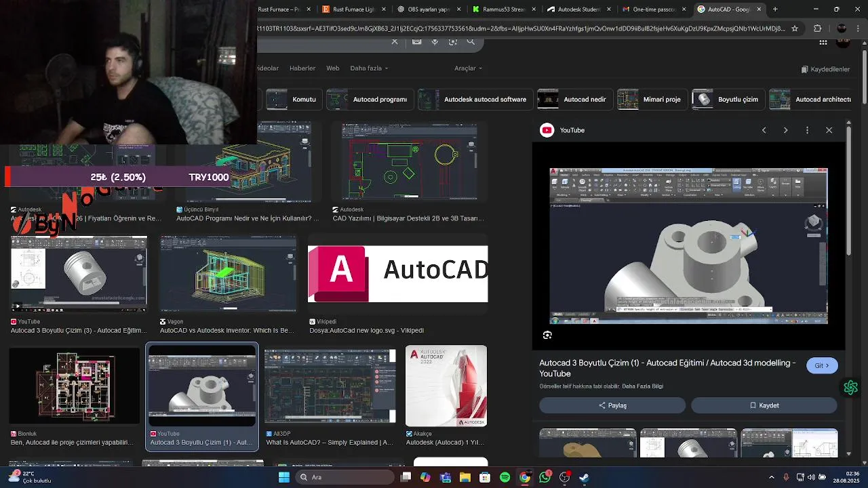Click the Kaydet save button
This screenshot has height=488, width=868.
pyautogui.click(x=764, y=405)
